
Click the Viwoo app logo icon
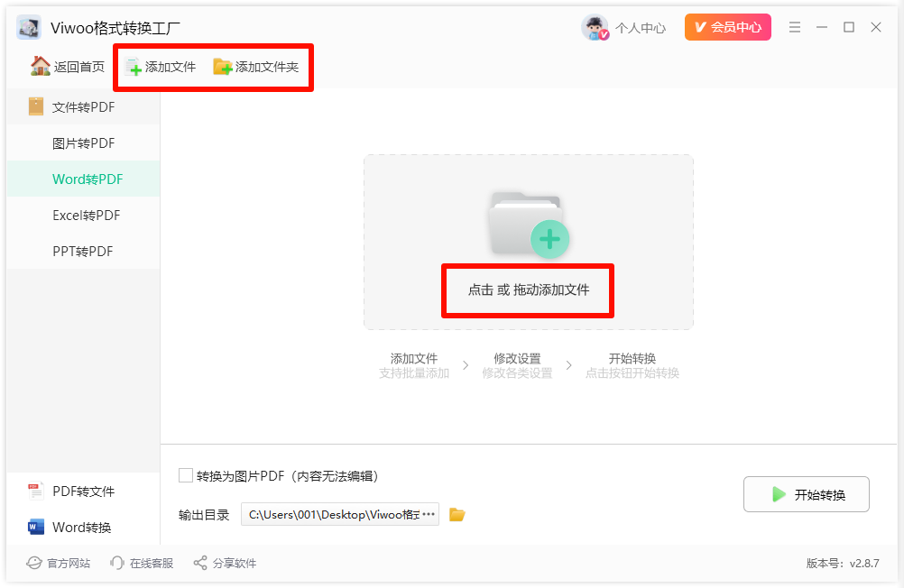pyautogui.click(x=29, y=28)
